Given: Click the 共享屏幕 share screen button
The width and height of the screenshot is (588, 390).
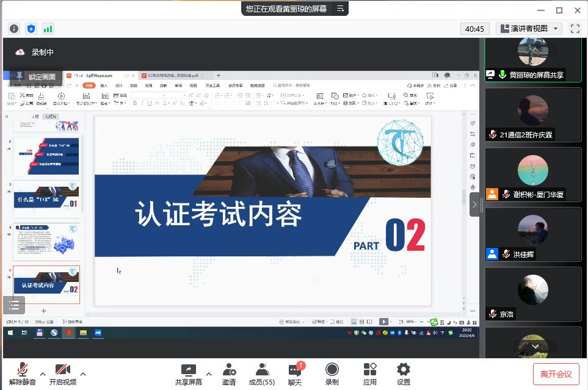Looking at the screenshot, I should click(188, 374).
